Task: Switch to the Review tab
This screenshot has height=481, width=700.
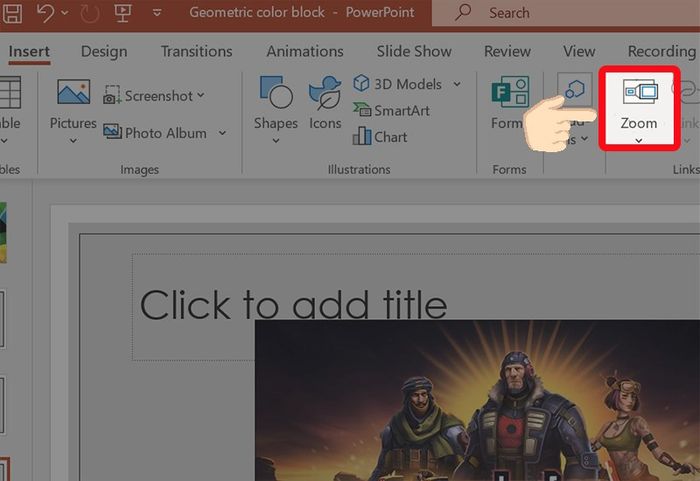Action: click(507, 51)
